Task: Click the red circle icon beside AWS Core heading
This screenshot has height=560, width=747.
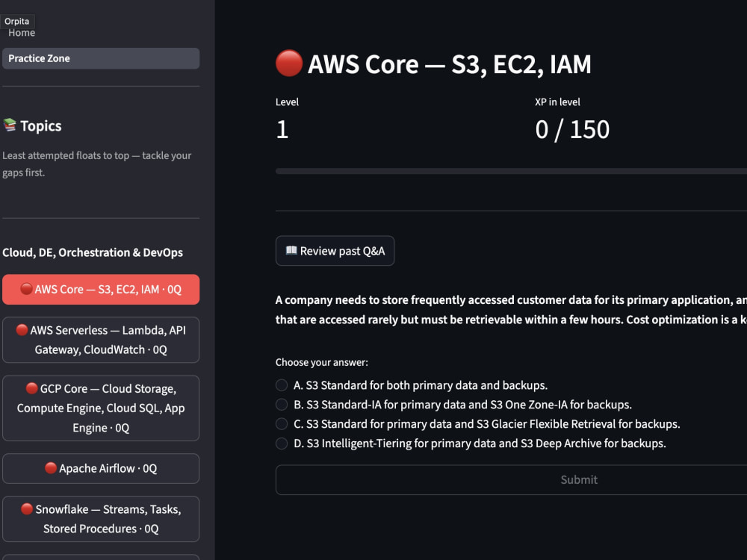Action: coord(288,63)
